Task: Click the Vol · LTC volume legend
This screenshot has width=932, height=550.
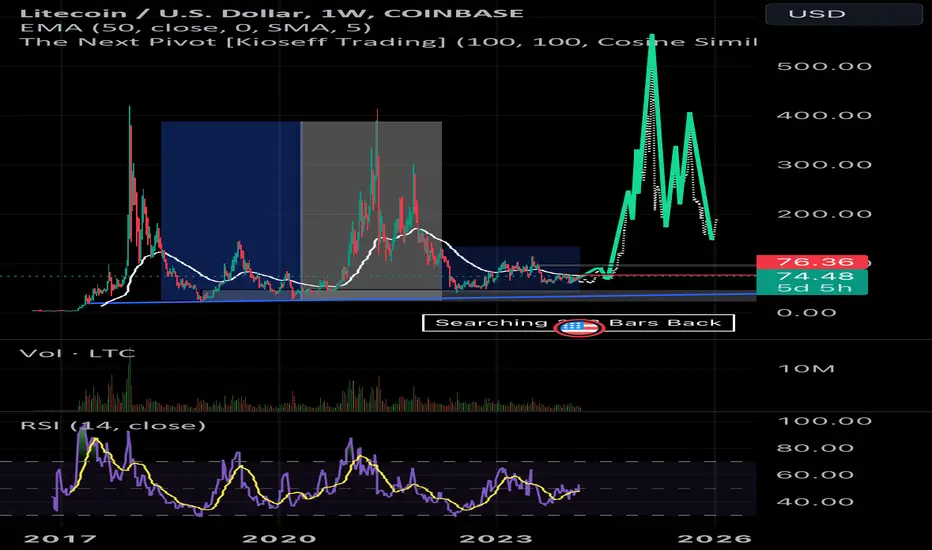Action: click(77, 353)
